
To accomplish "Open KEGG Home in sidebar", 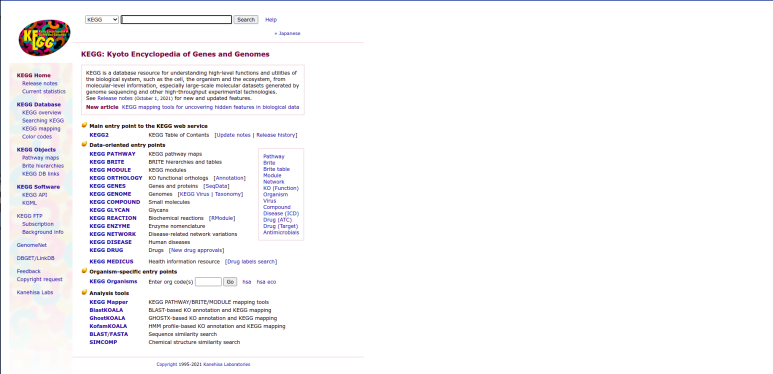I will click(34, 75).
